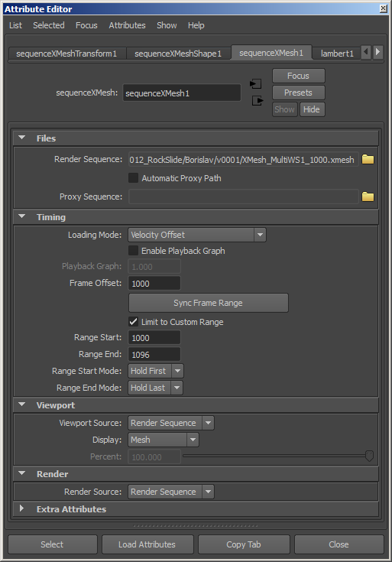The height and width of the screenshot is (562, 392).
Task: Enable Automatic Proxy Path checkbox
Action: [133, 177]
